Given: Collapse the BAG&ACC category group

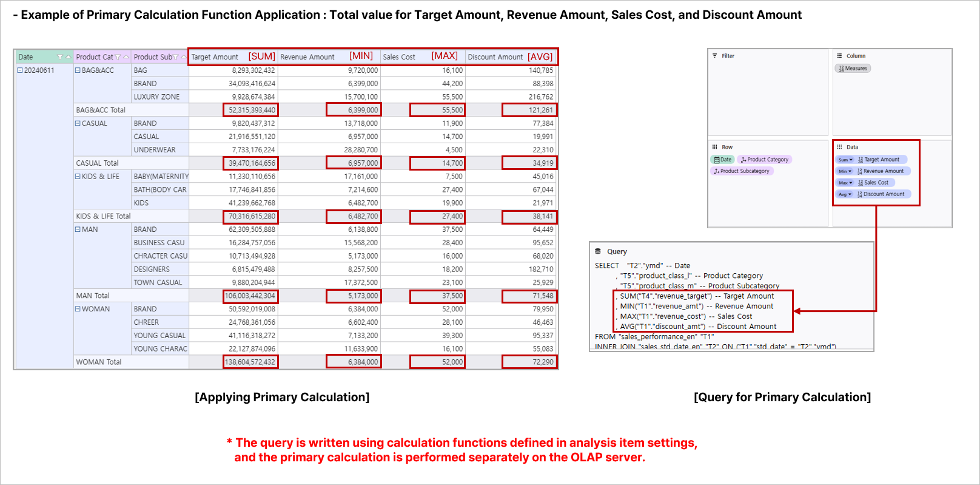Looking at the screenshot, I should pos(78,70).
